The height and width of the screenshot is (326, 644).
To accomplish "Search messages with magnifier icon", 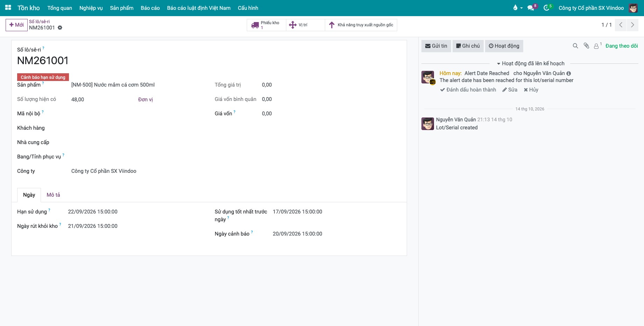I will click(575, 46).
